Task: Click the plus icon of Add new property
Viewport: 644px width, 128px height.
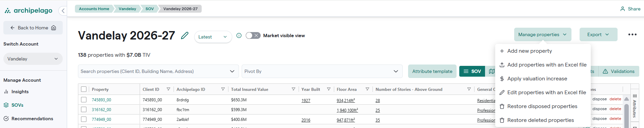Action: 502,51
